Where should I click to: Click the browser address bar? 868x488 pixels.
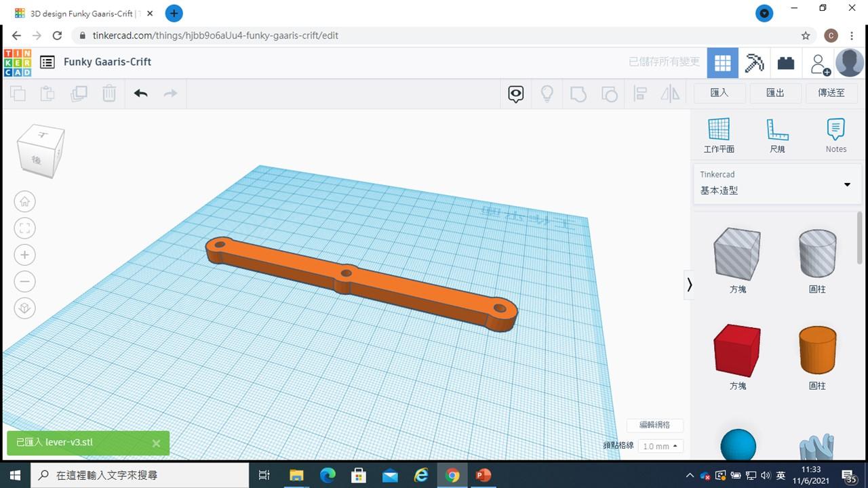coord(434,35)
